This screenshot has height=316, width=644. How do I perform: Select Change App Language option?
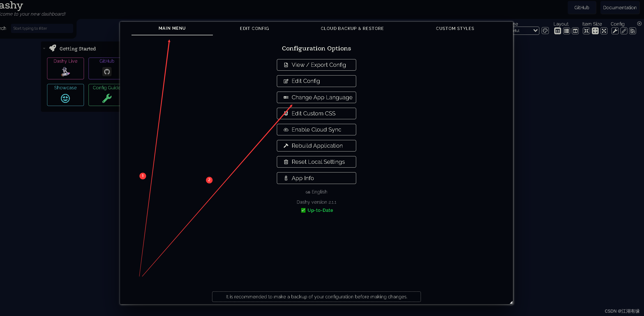click(316, 97)
